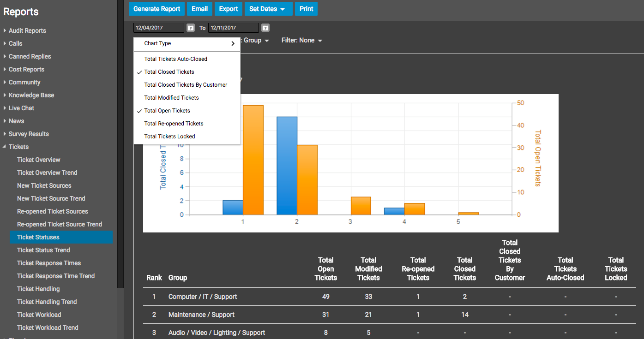Open the Filter: None dropdown
The height and width of the screenshot is (339, 644).
301,41
